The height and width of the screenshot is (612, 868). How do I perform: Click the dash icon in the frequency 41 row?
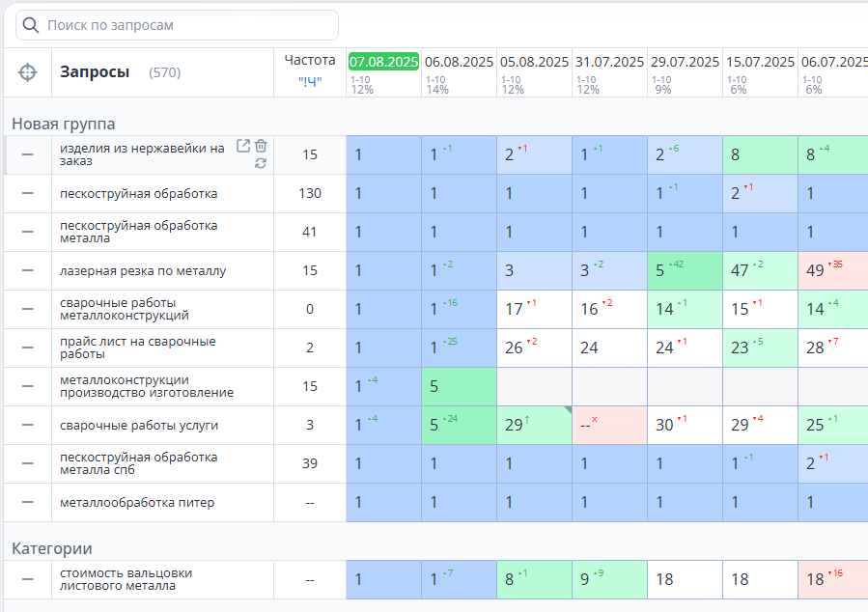click(28, 232)
